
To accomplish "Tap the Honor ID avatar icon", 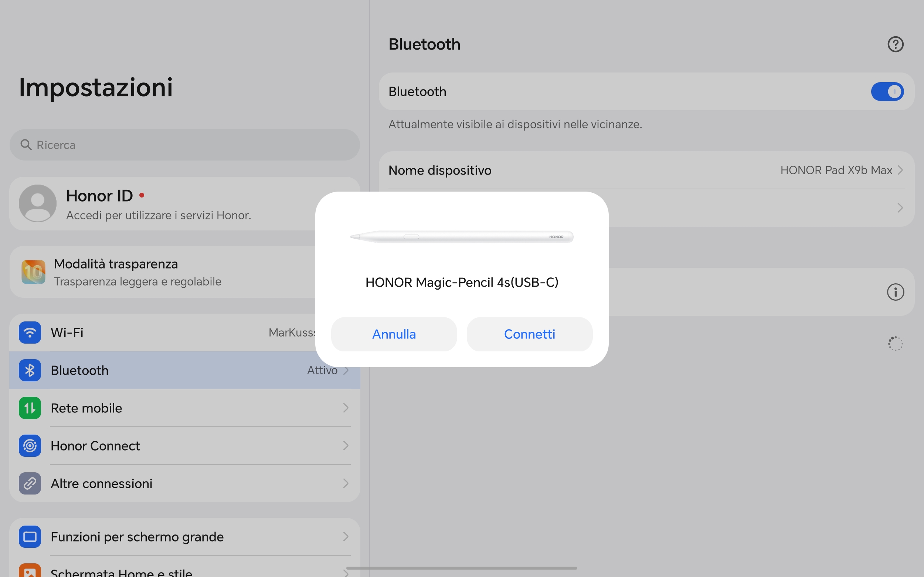I will [x=38, y=203].
